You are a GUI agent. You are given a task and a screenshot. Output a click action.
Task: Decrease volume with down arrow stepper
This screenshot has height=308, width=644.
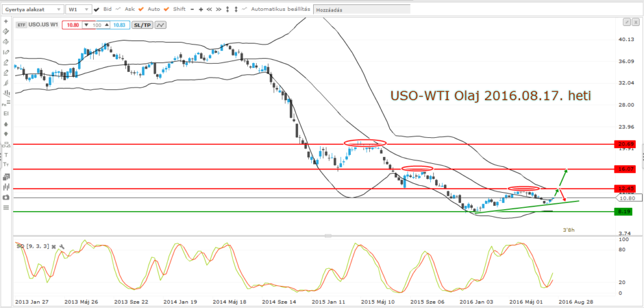click(86, 25)
